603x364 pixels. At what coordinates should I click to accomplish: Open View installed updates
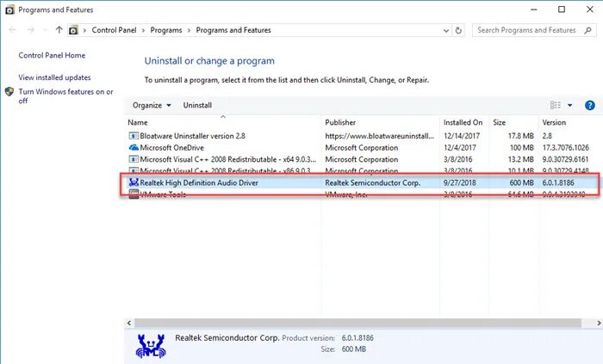pos(54,77)
